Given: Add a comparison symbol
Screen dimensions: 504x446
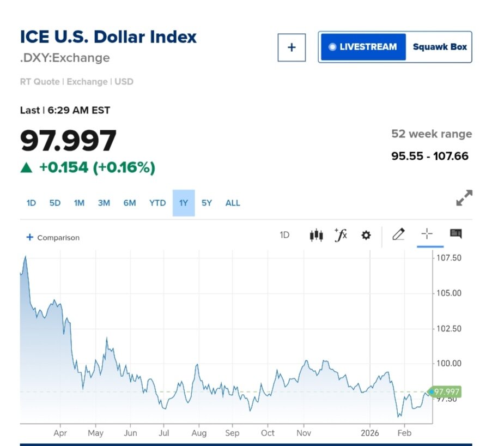Looking at the screenshot, I should coord(53,238).
